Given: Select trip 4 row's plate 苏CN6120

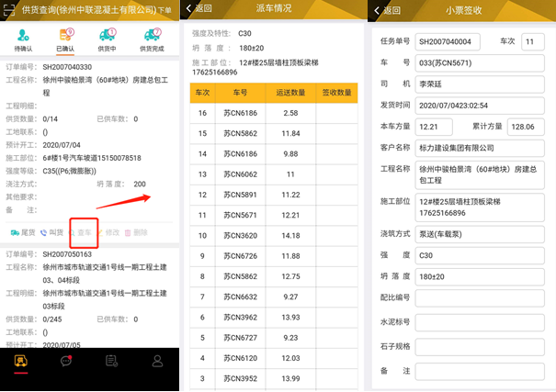Looking at the screenshot, I should click(x=240, y=358).
